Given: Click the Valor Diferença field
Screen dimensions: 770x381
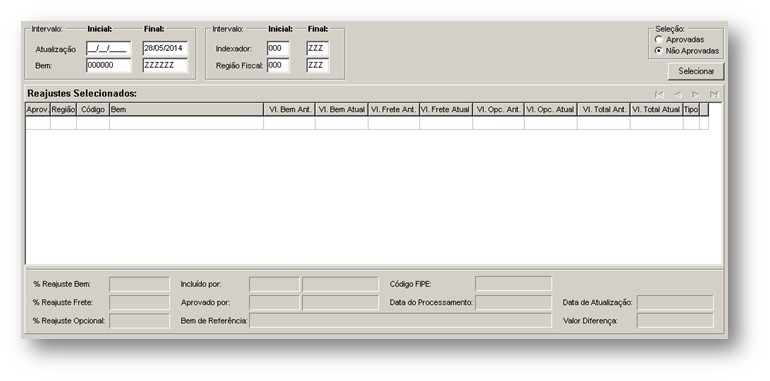Looking at the screenshot, I should pyautogui.click(x=675, y=321).
